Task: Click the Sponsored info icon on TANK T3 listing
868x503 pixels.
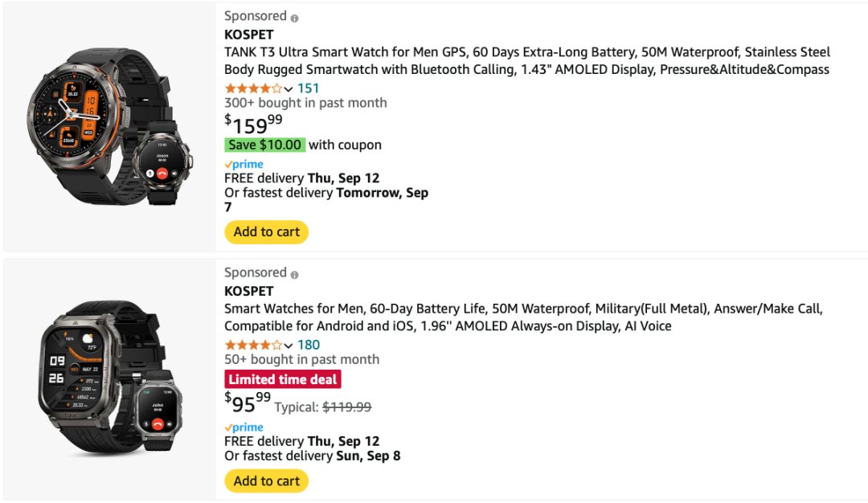Action: pyautogui.click(x=294, y=18)
